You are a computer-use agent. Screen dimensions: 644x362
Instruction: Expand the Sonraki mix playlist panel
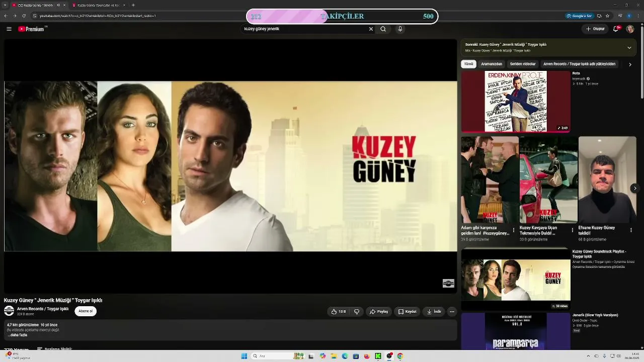pyautogui.click(x=629, y=48)
